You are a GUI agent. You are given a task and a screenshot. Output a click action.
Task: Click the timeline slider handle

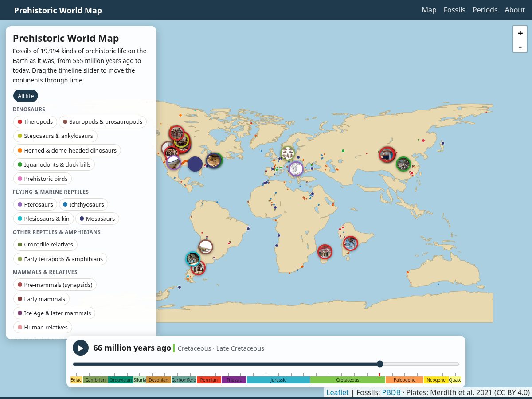pos(380,364)
